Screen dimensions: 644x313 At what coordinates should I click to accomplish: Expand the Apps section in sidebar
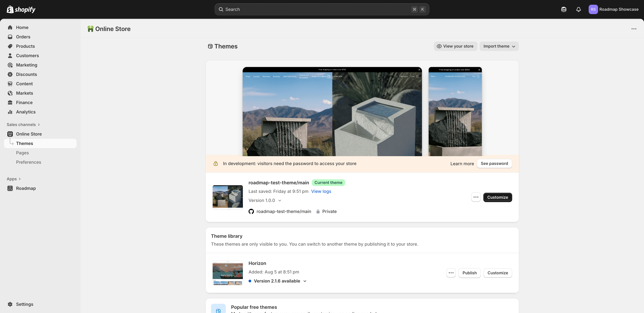pyautogui.click(x=14, y=179)
